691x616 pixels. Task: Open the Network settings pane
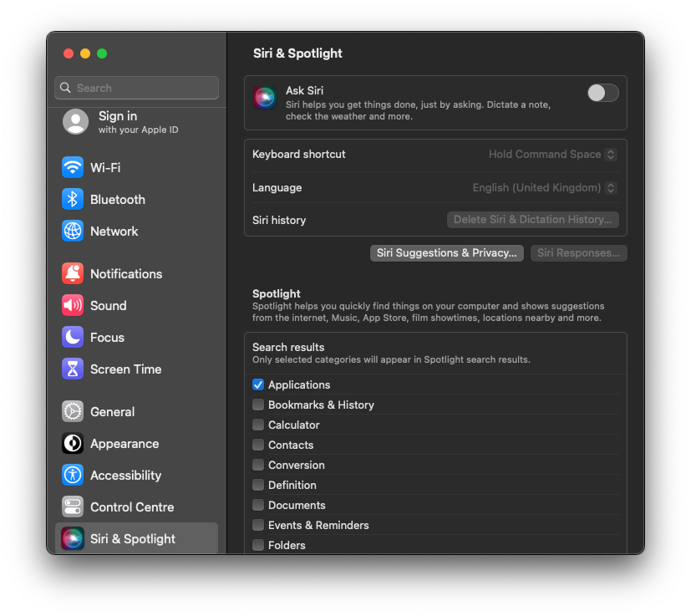[x=137, y=231]
